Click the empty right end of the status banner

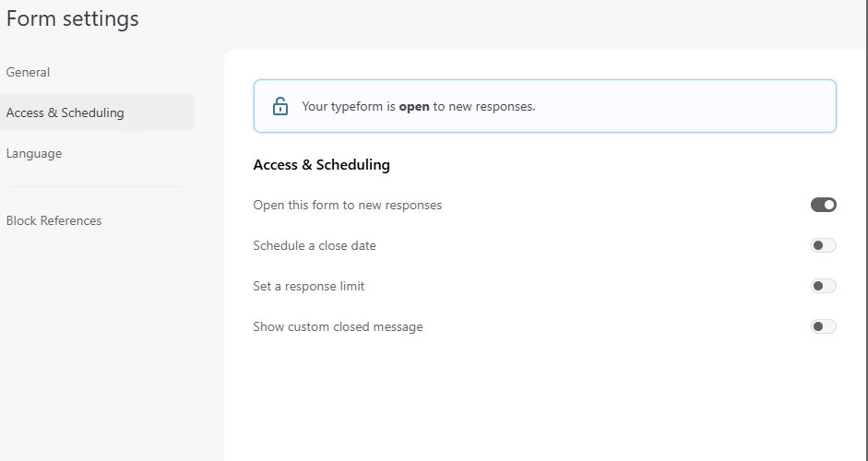pos(738,106)
